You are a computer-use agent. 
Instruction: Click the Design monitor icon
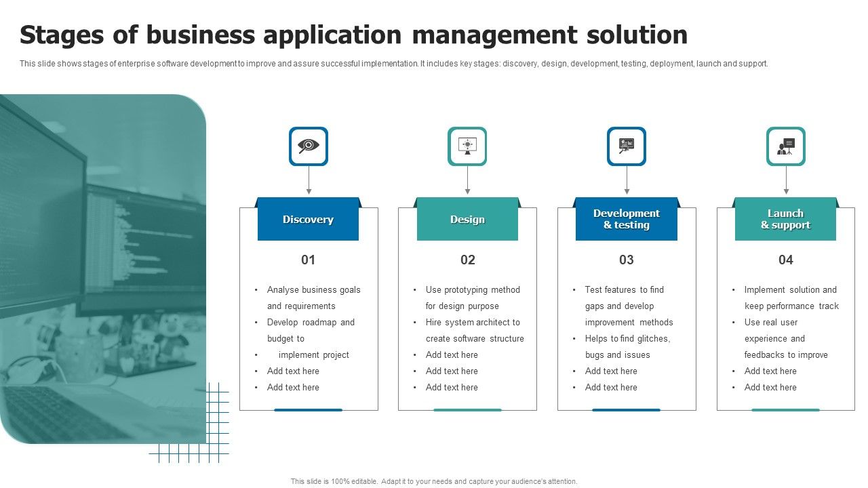click(x=468, y=146)
